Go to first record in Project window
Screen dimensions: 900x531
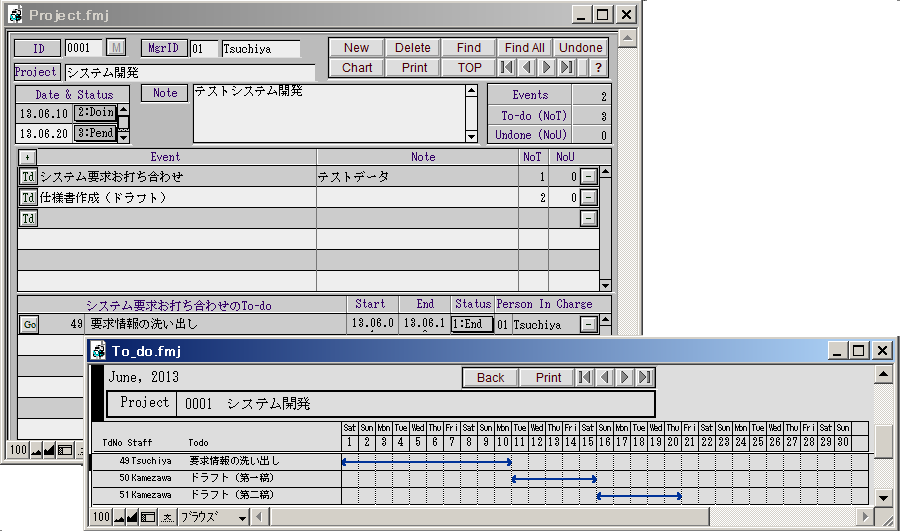(x=506, y=68)
